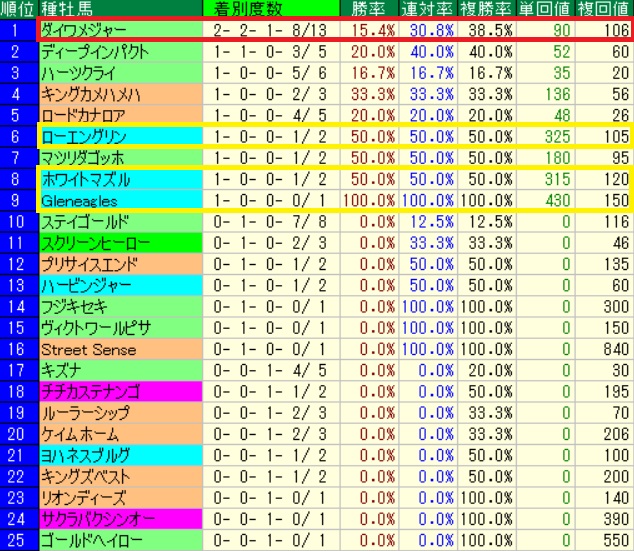634x551 pixels.
Task: Select the ディープインパクト sire name
Action: point(95,52)
